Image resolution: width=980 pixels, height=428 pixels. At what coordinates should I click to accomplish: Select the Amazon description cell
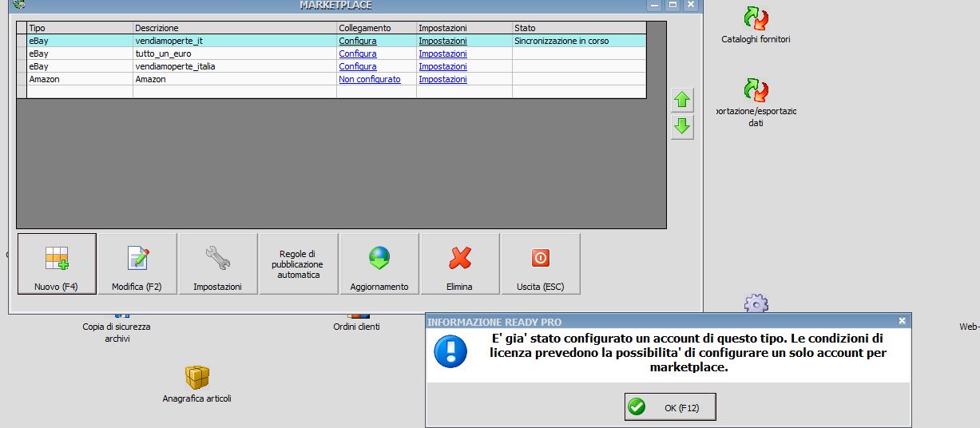(x=235, y=79)
